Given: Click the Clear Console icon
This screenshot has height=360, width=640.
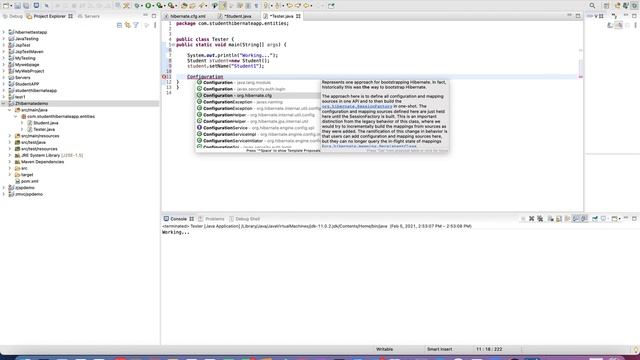Looking at the screenshot, I should point(551,219).
